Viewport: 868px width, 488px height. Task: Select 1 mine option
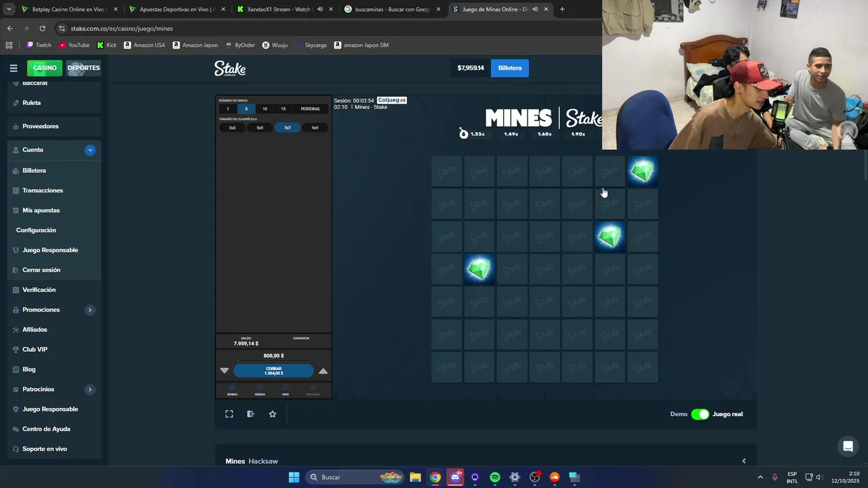228,108
